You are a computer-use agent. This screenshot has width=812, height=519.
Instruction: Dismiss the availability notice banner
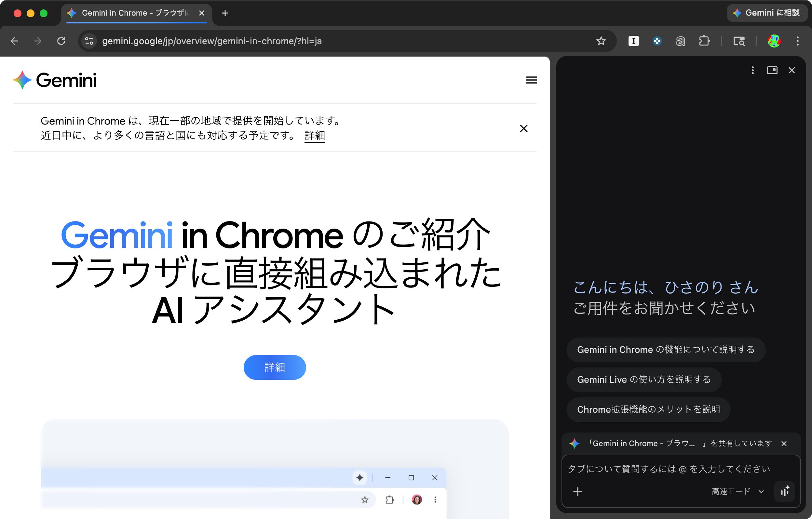click(524, 128)
